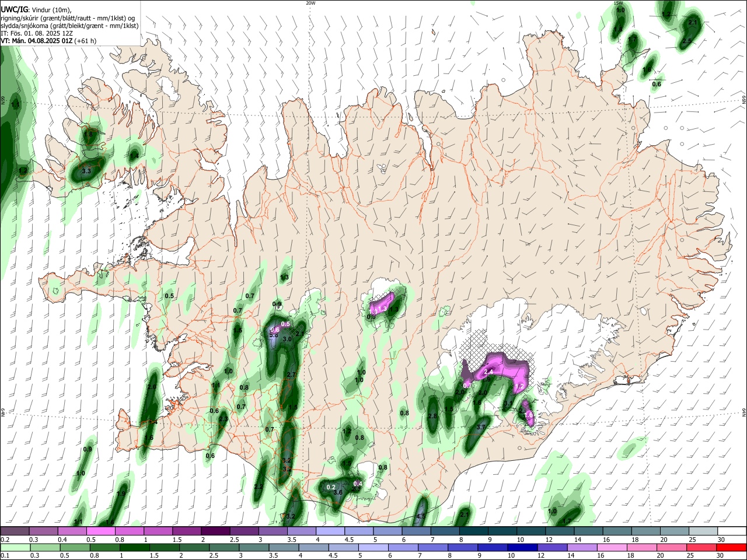Pick the rain legend swatch between 2.5 and 3
Screen dimensions: 747x560
click(224, 548)
